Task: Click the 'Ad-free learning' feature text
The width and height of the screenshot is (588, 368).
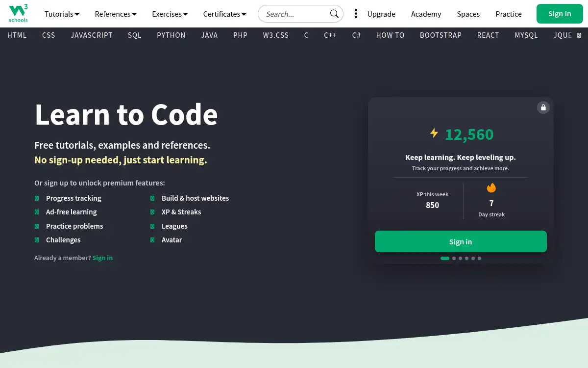Action: pyautogui.click(x=72, y=212)
